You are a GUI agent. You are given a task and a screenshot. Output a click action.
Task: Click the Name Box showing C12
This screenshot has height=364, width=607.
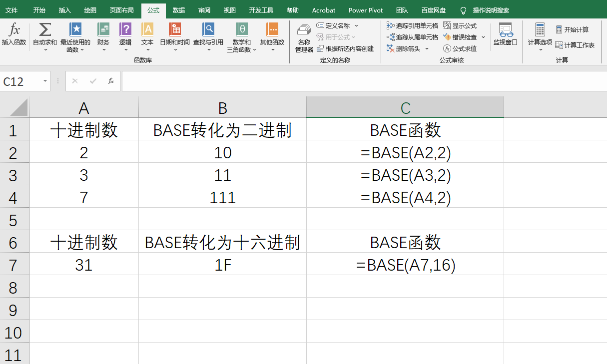(x=20, y=81)
